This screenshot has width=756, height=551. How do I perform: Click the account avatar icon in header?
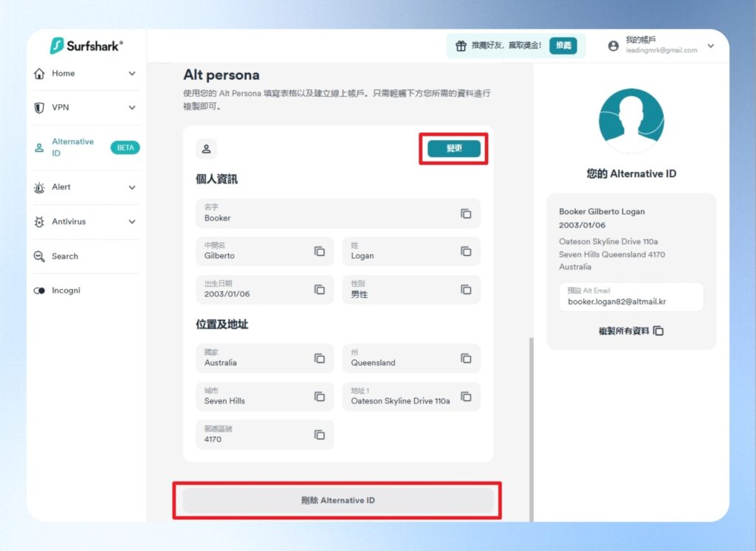click(614, 46)
